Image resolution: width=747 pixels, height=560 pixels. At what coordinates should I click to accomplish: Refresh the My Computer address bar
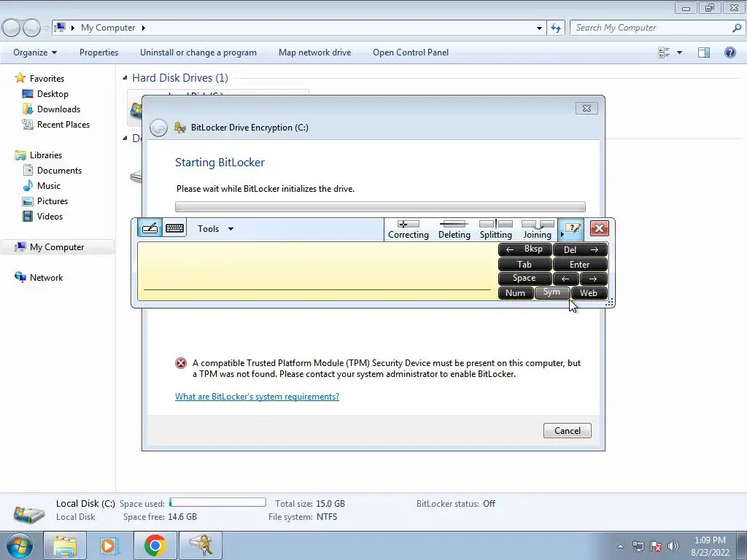pyautogui.click(x=556, y=28)
